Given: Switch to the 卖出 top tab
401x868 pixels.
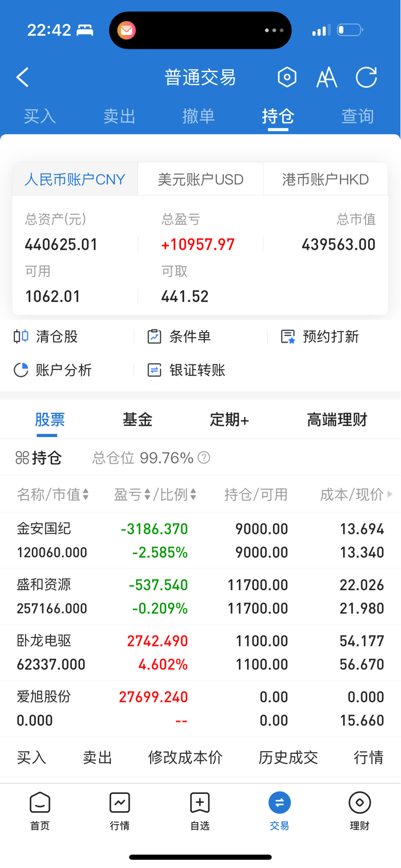Looking at the screenshot, I should pyautogui.click(x=119, y=116).
